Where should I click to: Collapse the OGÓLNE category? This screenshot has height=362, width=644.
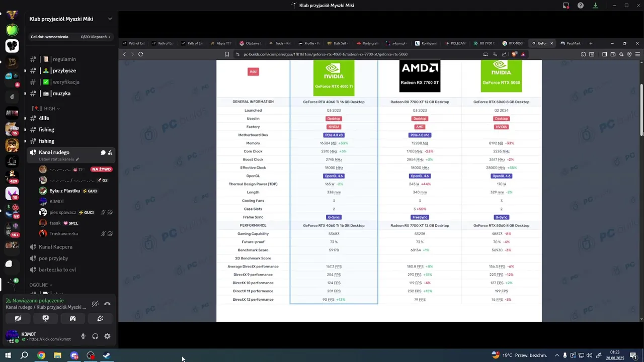[x=41, y=285]
